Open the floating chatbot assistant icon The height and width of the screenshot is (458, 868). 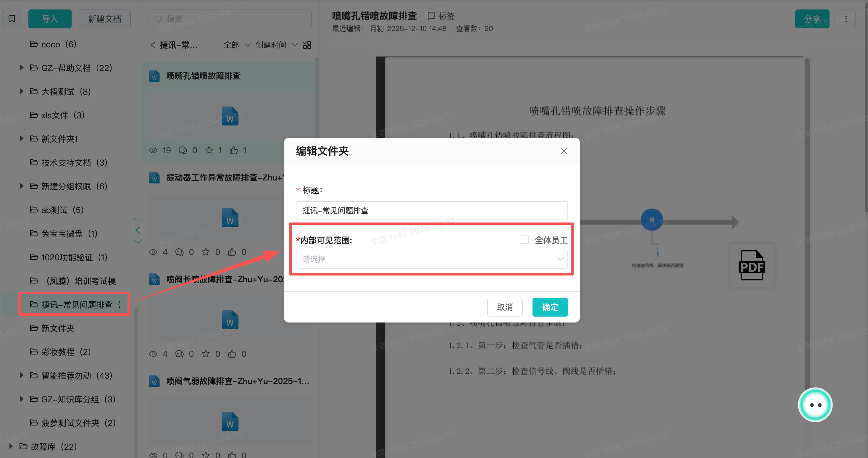tap(815, 405)
